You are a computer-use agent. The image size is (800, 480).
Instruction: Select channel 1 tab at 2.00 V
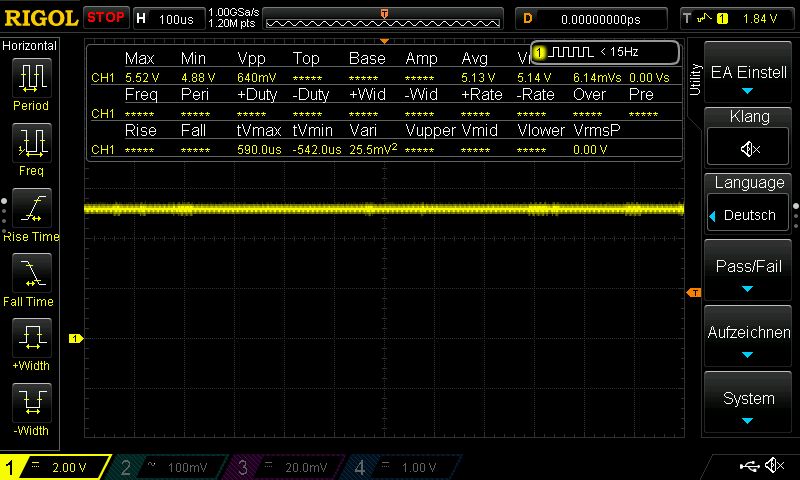(55, 467)
